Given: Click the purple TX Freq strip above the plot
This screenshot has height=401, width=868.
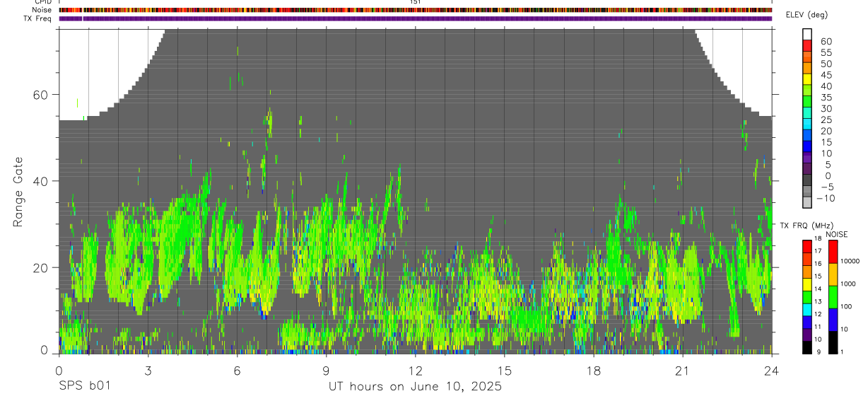Looking at the screenshot, I should pyautogui.click(x=416, y=18).
